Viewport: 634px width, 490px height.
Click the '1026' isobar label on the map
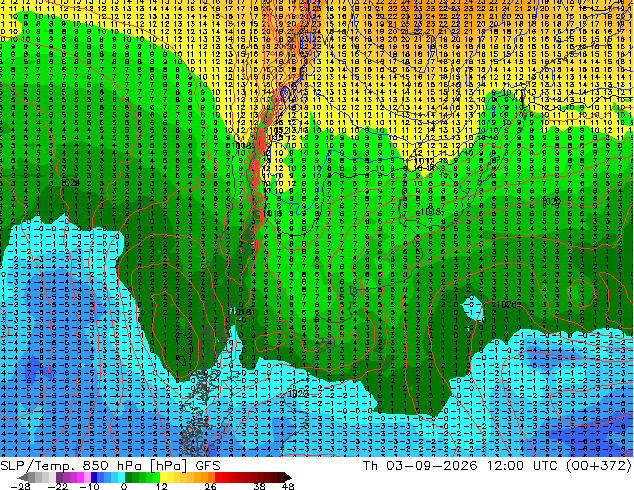506,304
